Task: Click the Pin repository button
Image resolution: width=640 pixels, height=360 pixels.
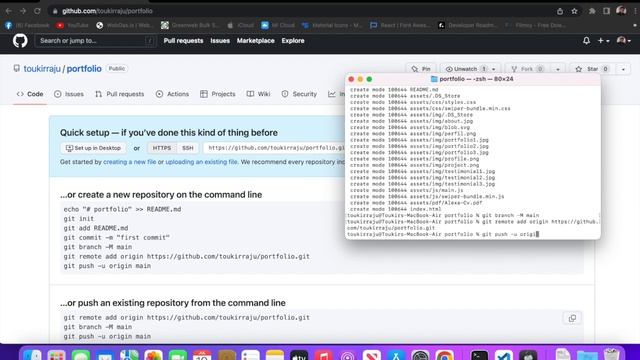Action: 421,69
